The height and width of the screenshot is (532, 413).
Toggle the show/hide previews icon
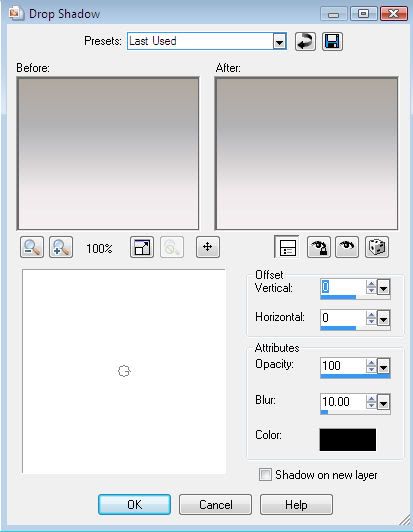pyautogui.click(x=287, y=247)
